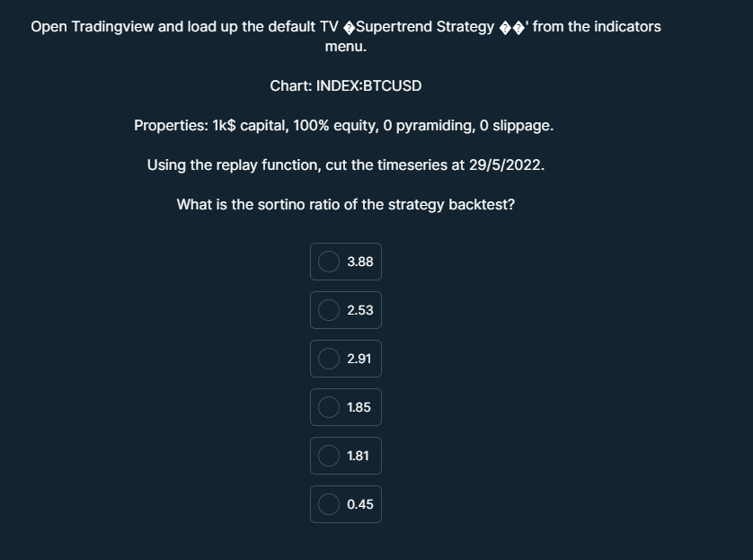753x560 pixels.
Task: Select the 3.88 radio button
Action: [x=329, y=262]
